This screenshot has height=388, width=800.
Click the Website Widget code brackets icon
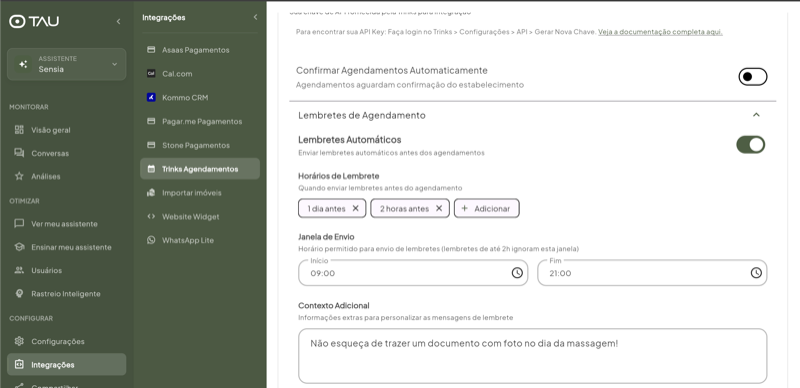pos(151,216)
